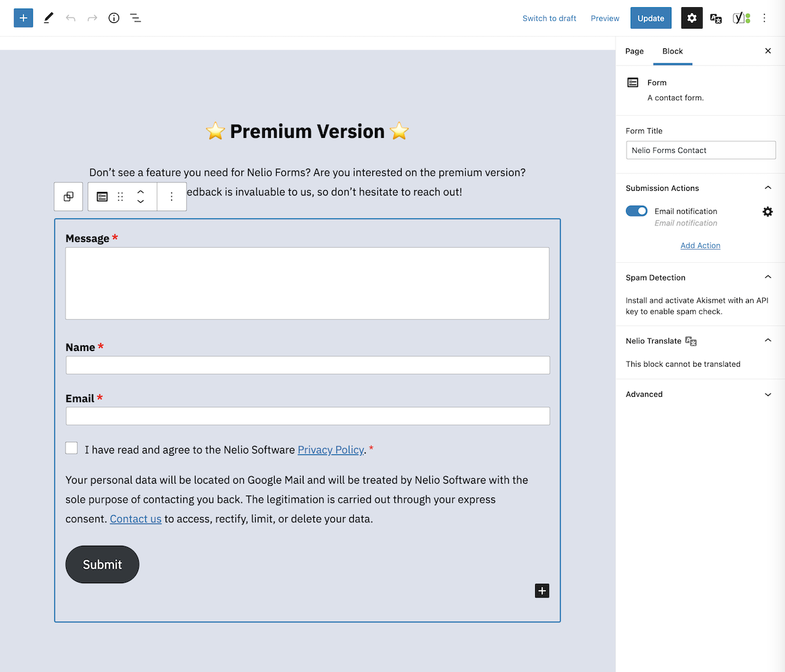The image size is (785, 672).
Task: Open block toolbar more options
Action: pyautogui.click(x=171, y=196)
